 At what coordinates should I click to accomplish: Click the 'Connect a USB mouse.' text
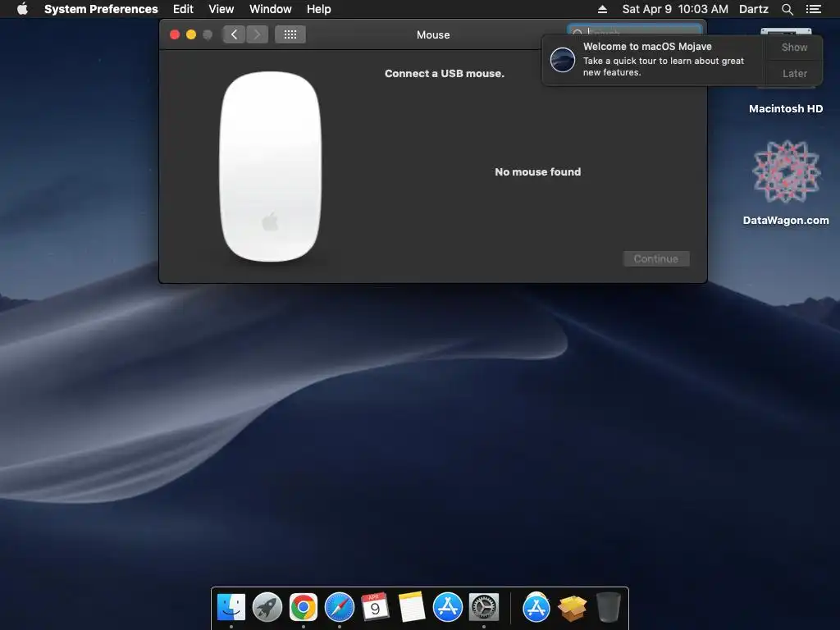[x=445, y=73]
